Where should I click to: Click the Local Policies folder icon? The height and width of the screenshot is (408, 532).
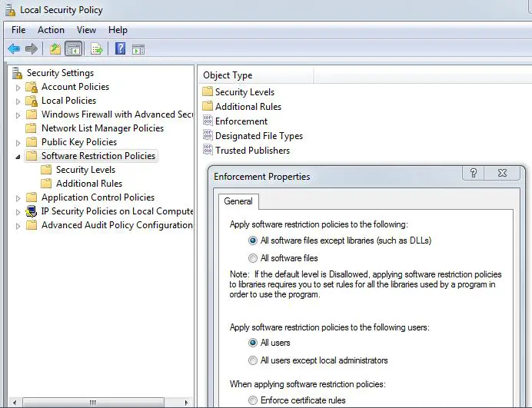tap(32, 101)
